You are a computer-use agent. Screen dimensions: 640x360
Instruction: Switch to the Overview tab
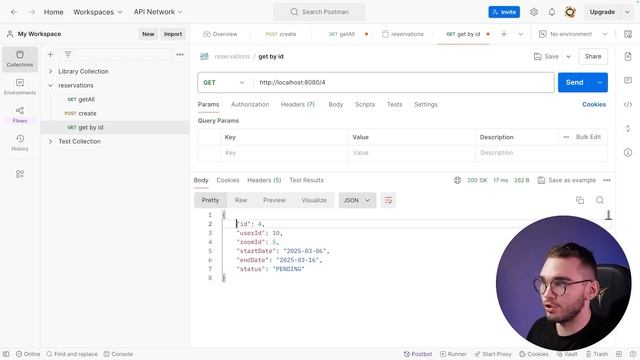(220, 34)
